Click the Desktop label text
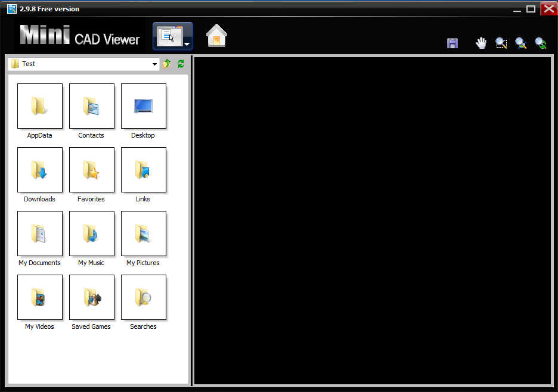Screen dimensions: 558x392 point(143,135)
